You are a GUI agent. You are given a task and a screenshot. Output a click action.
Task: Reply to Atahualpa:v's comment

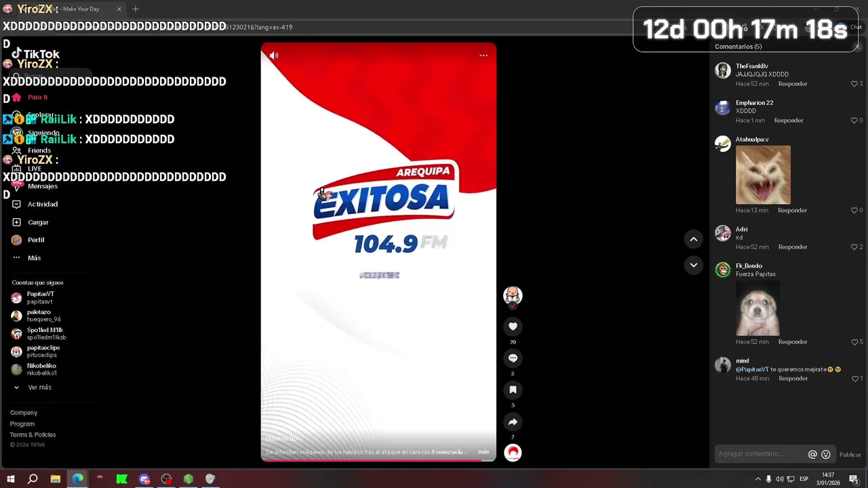[792, 211]
